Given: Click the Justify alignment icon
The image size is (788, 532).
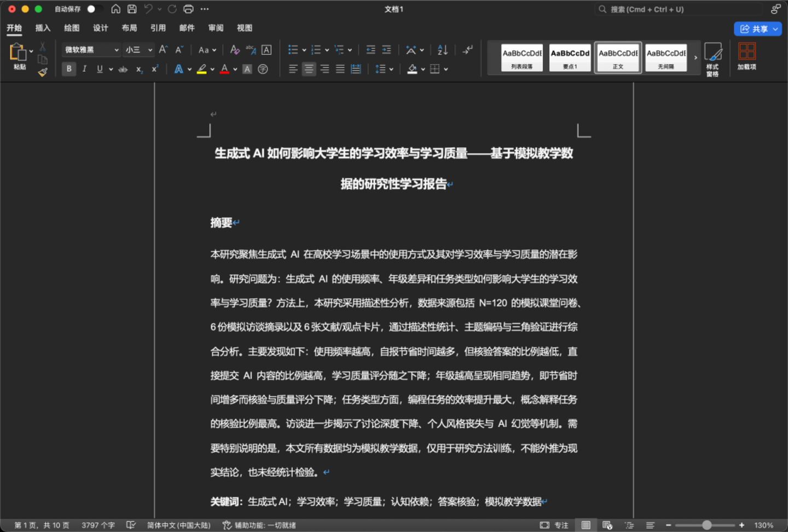Looking at the screenshot, I should (x=340, y=69).
